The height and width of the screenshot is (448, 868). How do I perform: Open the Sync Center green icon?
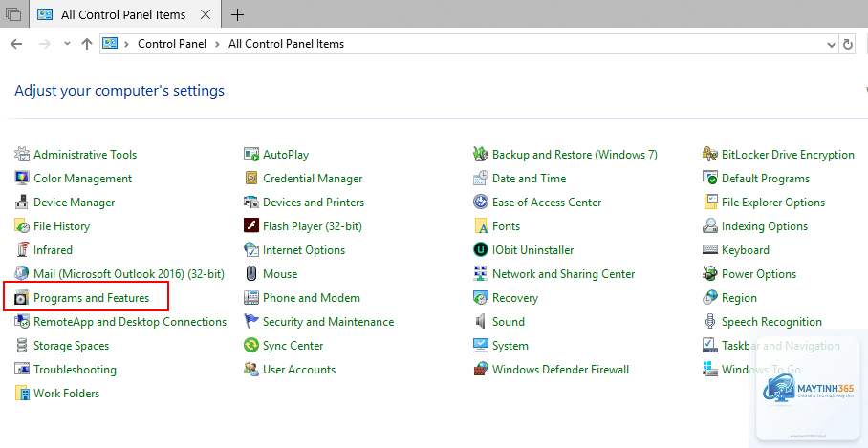point(251,345)
